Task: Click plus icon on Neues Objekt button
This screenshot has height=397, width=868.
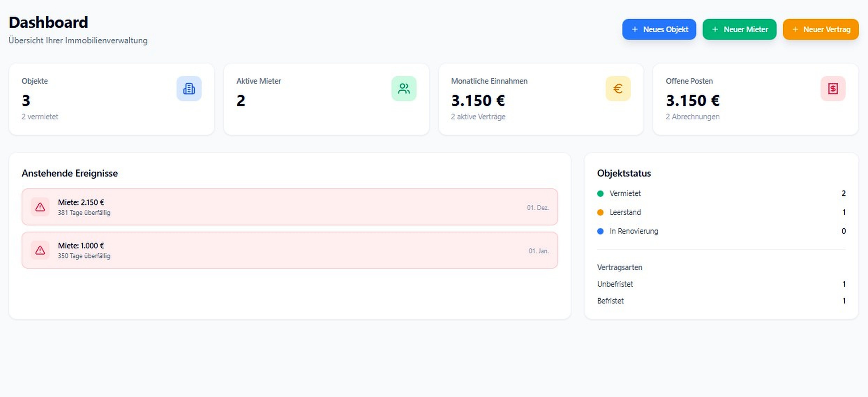Action: [635, 29]
